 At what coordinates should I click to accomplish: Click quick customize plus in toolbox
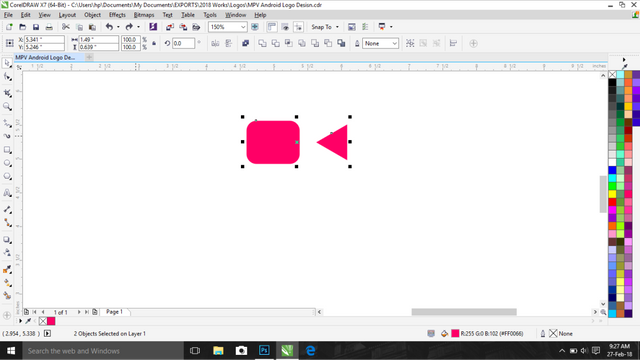[x=7, y=315]
